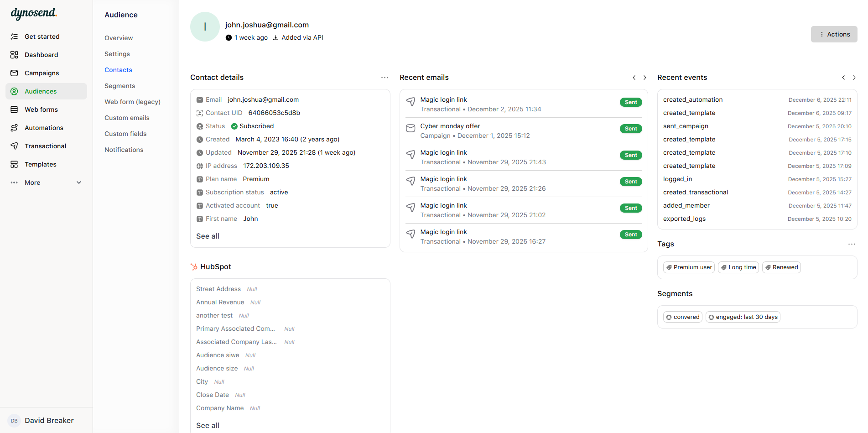Click the Actions button
Viewport: 868px width, 433px height.
pos(834,34)
